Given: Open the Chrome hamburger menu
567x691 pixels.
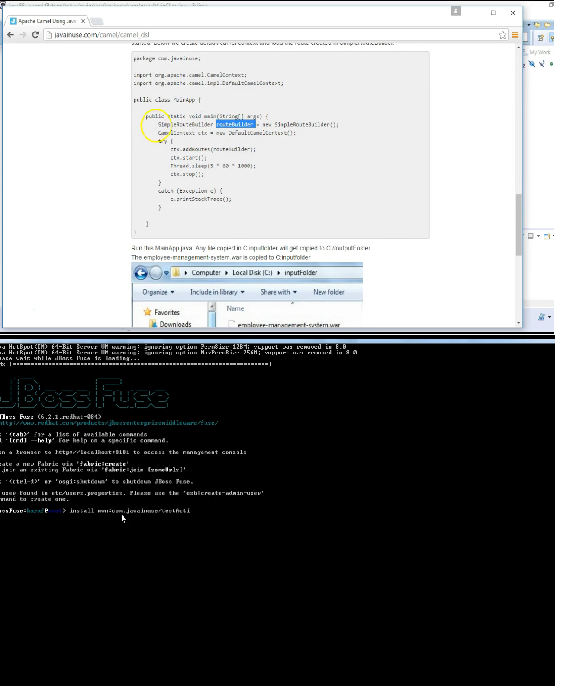Looking at the screenshot, I should [x=515, y=35].
